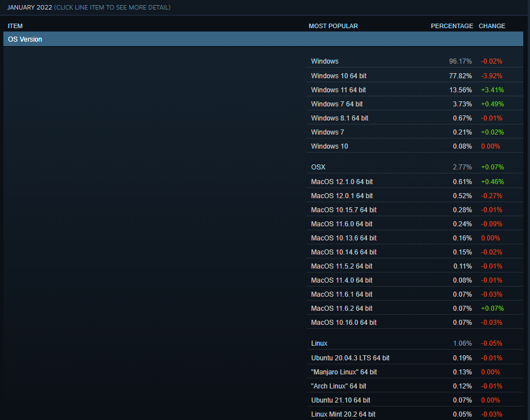This screenshot has width=530, height=420.
Task: Click the -3.92% change value
Action: [x=492, y=76]
